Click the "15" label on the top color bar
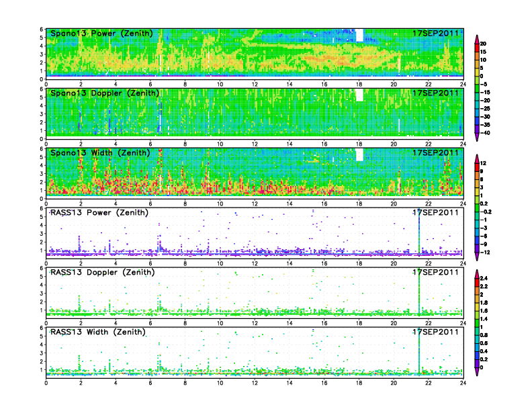This screenshot has height=411, width=532. point(483,52)
